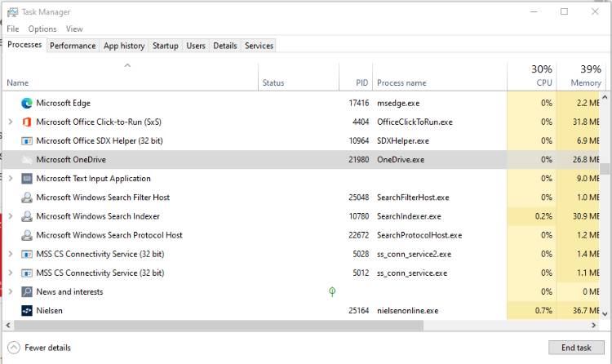Click the green suspended leaf status icon
Screen dimensions: 612x364
[x=332, y=291]
